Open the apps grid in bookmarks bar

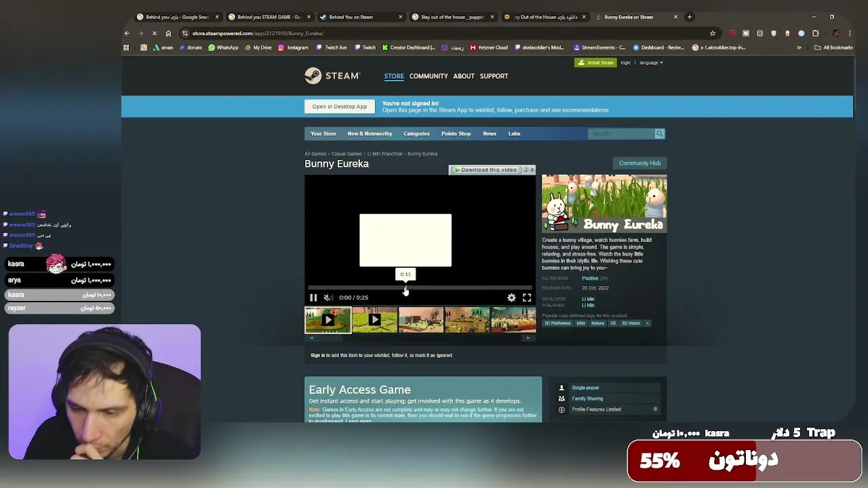(126, 47)
